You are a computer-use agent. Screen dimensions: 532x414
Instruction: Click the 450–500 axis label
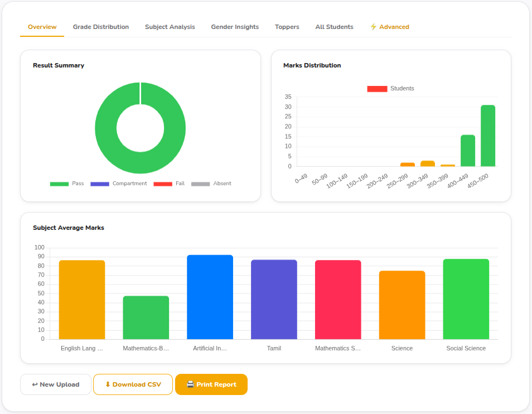point(478,181)
